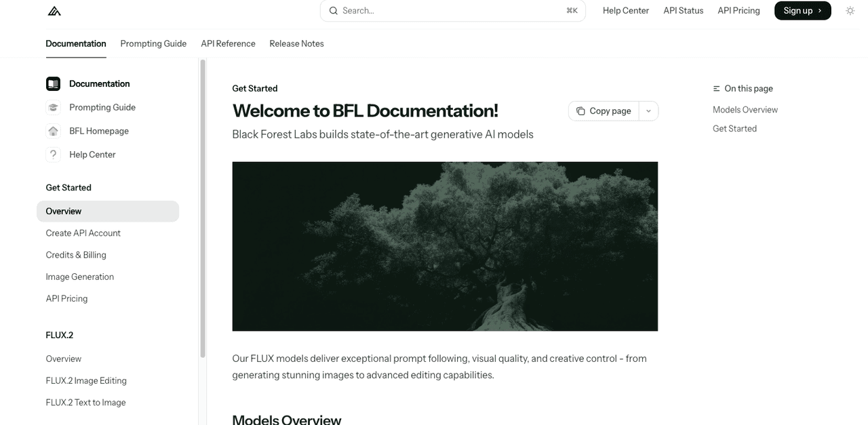Jump to Get Started in On this page

click(734, 129)
